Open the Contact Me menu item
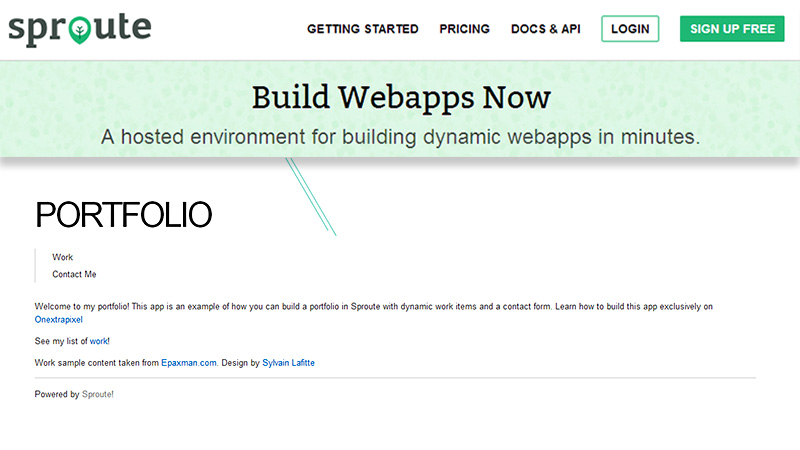 pyautogui.click(x=74, y=274)
